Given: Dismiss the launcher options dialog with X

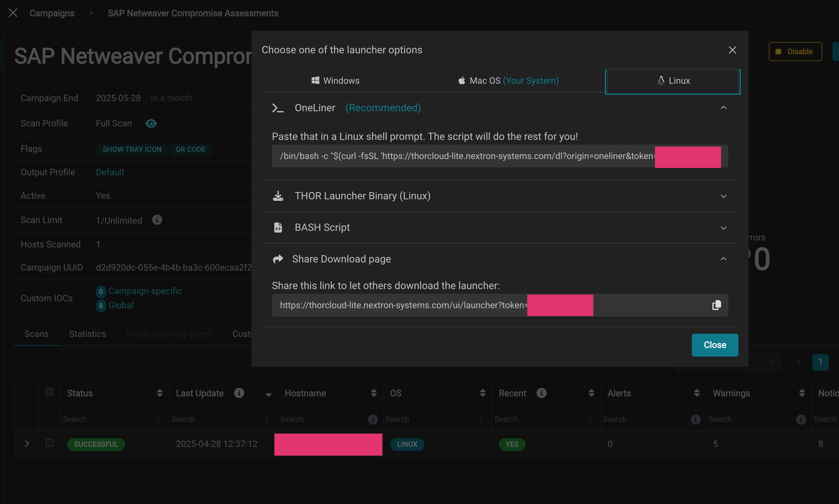Looking at the screenshot, I should 732,50.
